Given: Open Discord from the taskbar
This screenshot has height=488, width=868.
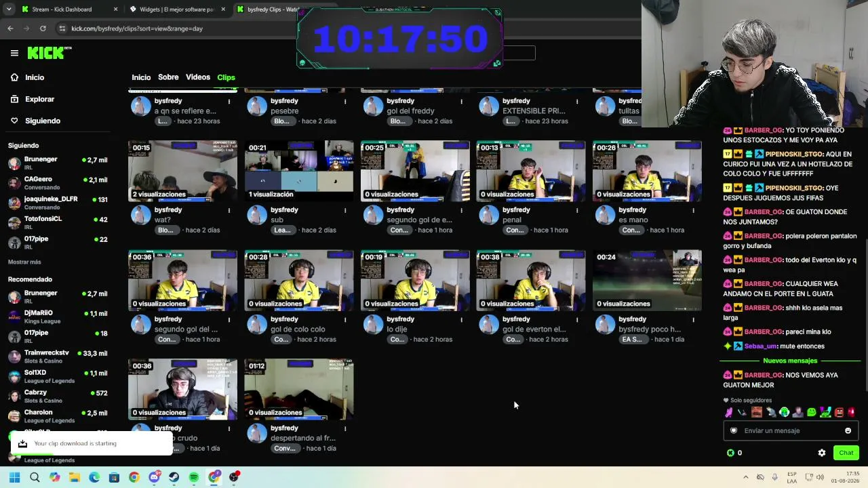Looking at the screenshot, I should pos(154,477).
